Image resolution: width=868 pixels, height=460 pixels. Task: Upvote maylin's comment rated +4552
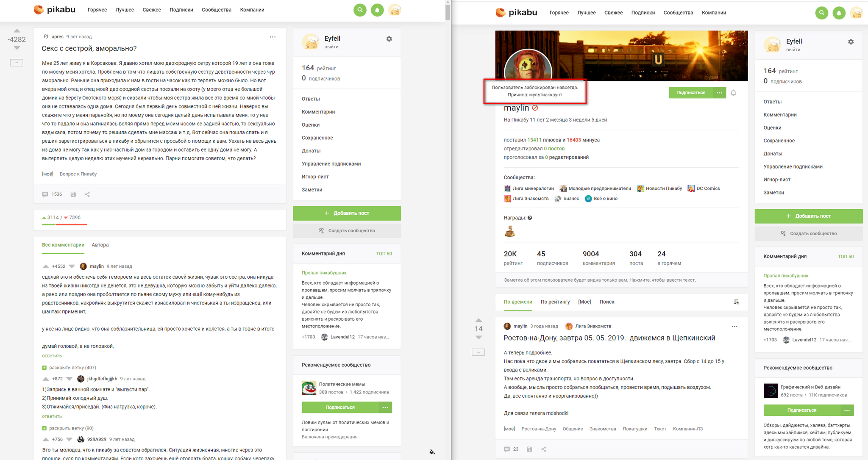[46, 266]
